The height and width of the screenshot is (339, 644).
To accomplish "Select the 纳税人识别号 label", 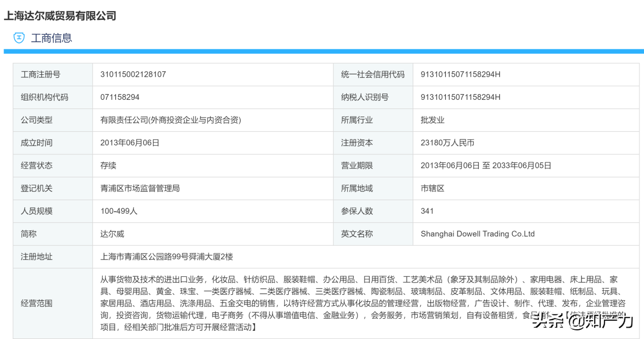I will pyautogui.click(x=365, y=97).
